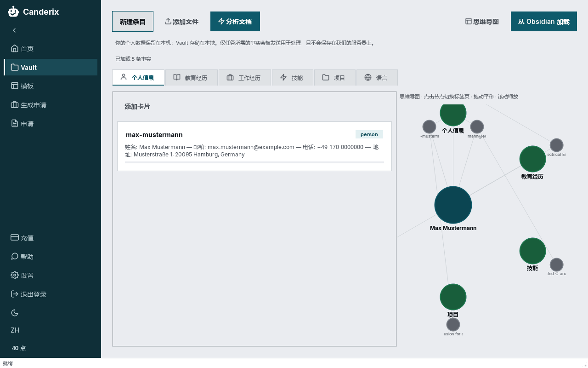
Task: Click 添加文件 to upload a file
Action: click(x=181, y=22)
